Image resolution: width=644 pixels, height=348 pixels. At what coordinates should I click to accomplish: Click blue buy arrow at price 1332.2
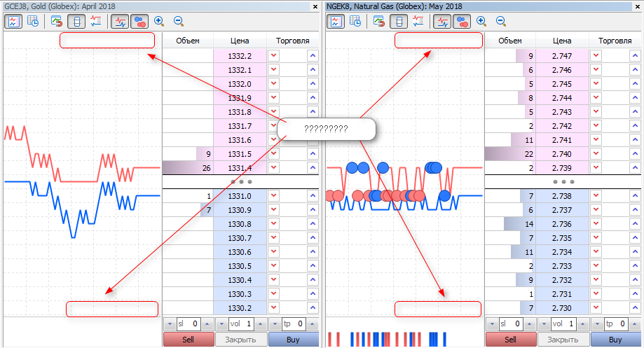(313, 55)
